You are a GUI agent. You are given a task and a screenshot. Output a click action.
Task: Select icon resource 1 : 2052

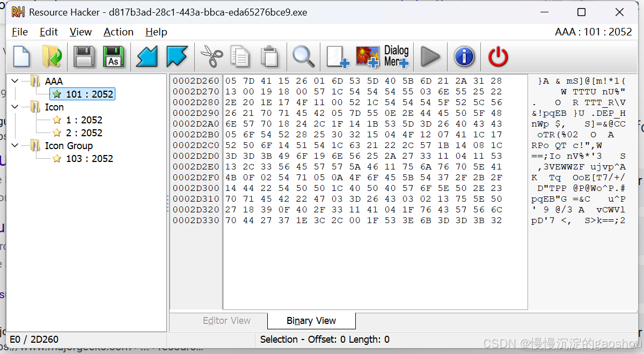(x=84, y=120)
